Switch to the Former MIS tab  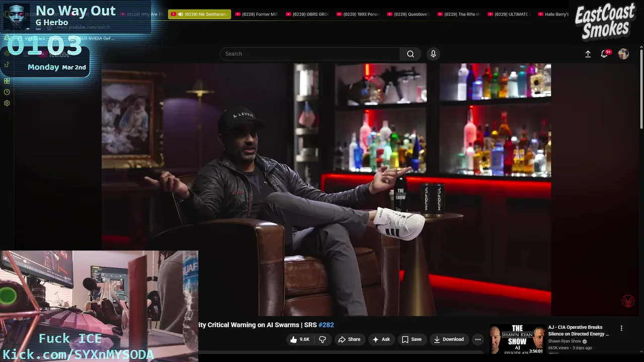click(257, 14)
